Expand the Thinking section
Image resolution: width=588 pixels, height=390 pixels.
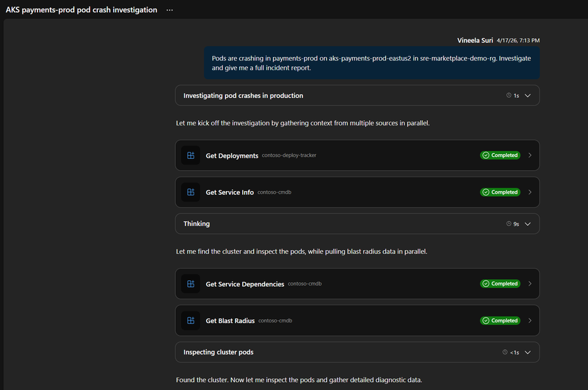tap(528, 224)
